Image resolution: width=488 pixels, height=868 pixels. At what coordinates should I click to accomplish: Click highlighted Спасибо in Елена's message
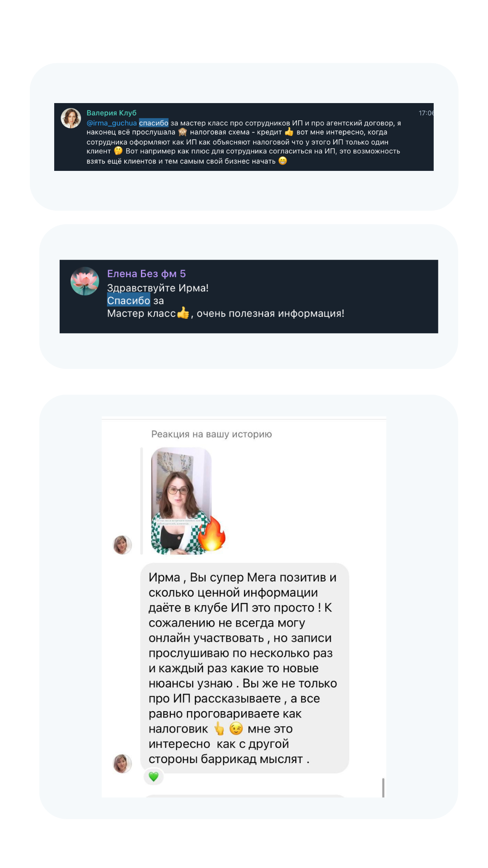coord(129,301)
